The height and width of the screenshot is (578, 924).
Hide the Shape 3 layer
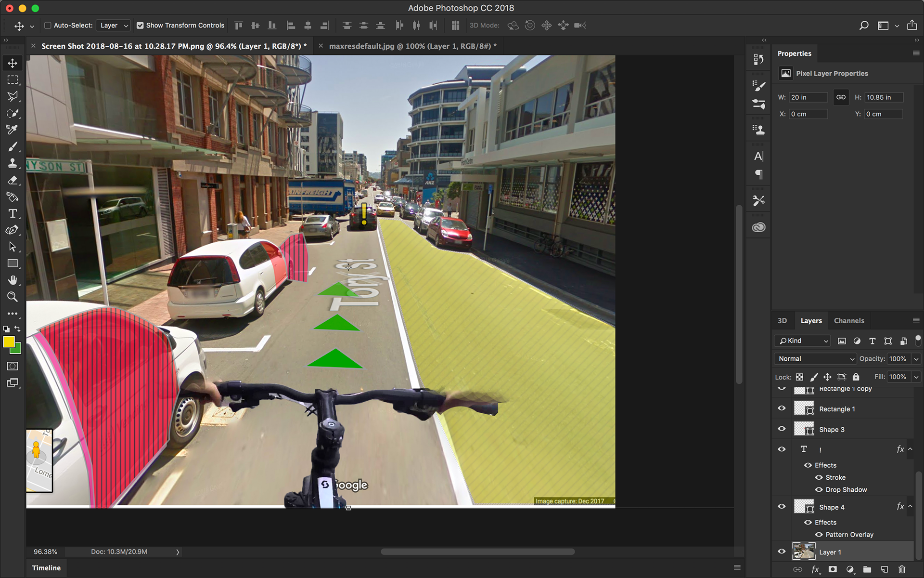point(782,429)
